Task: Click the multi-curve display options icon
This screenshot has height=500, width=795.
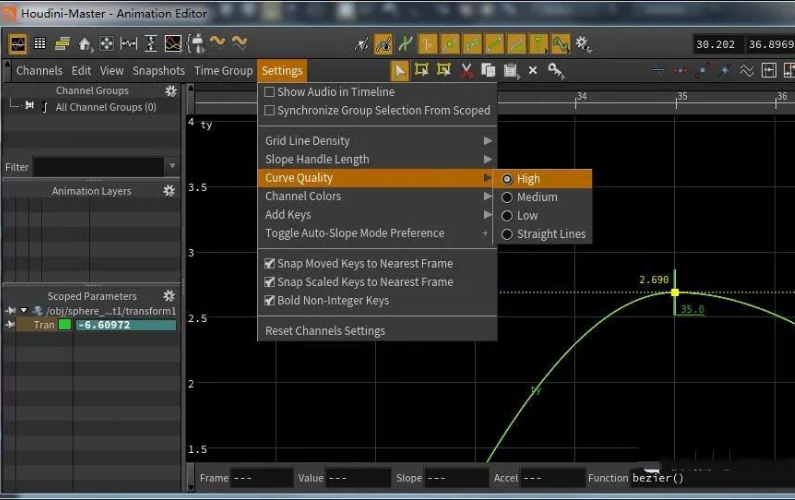Action: (173, 44)
